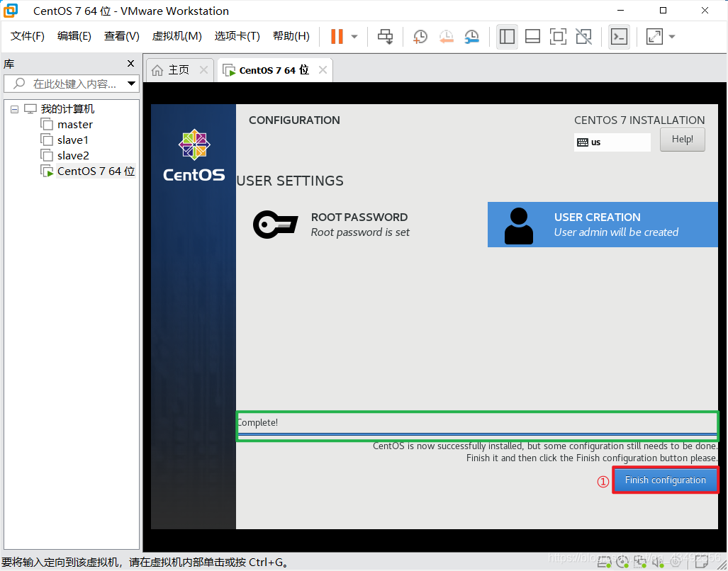Click the USER SETTINGS heading
Screen dimensions: 728x571
coord(290,181)
